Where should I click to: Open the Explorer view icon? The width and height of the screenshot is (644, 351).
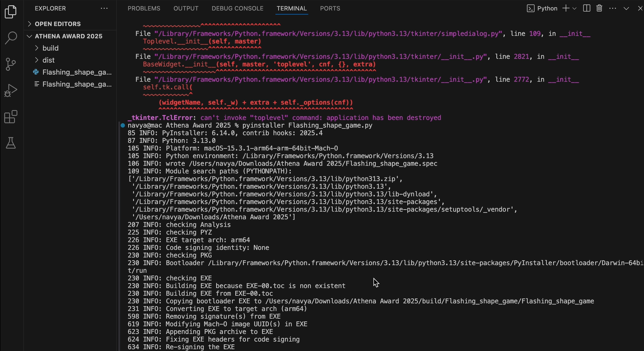tap(11, 11)
